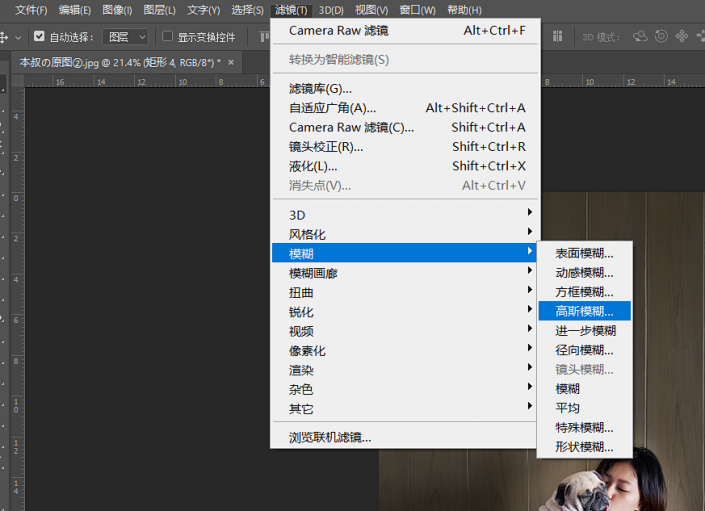Launch 液化(L) from the filter menu

click(x=313, y=166)
